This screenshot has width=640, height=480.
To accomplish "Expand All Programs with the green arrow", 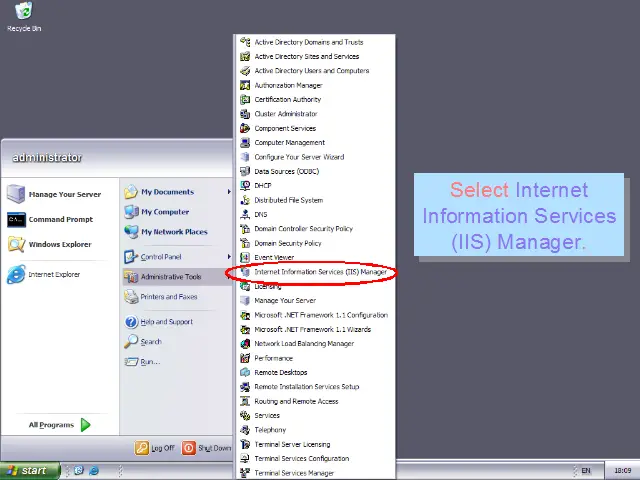I will pyautogui.click(x=85, y=425).
